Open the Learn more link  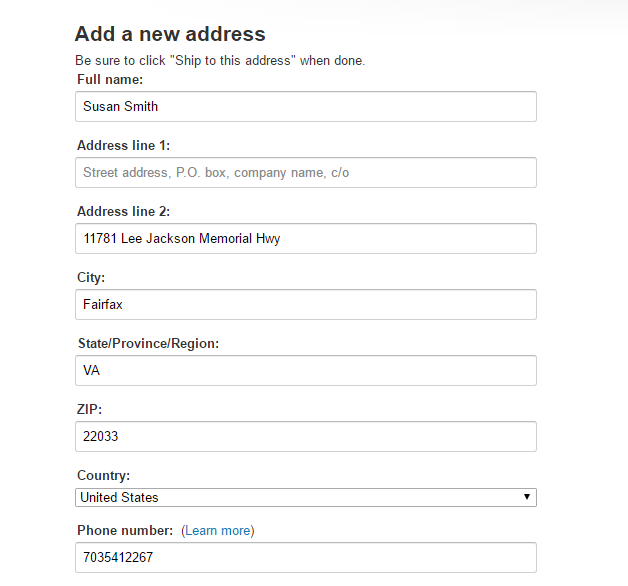(218, 530)
